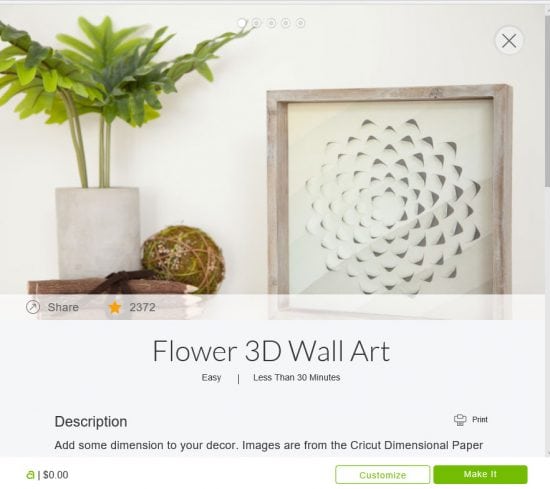The image size is (550, 489).
Task: Select the second carousel image dot
Action: [x=256, y=23]
